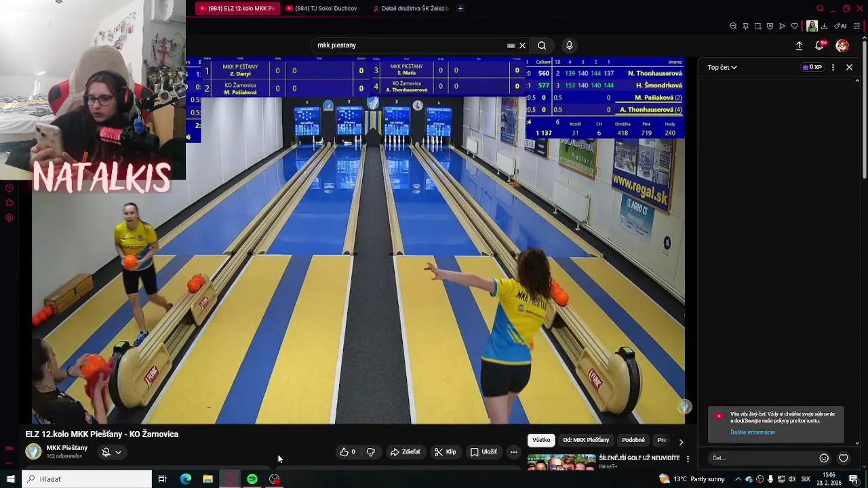Click the ad blocker shield icon
The height and width of the screenshot is (488, 868).
(x=770, y=26)
